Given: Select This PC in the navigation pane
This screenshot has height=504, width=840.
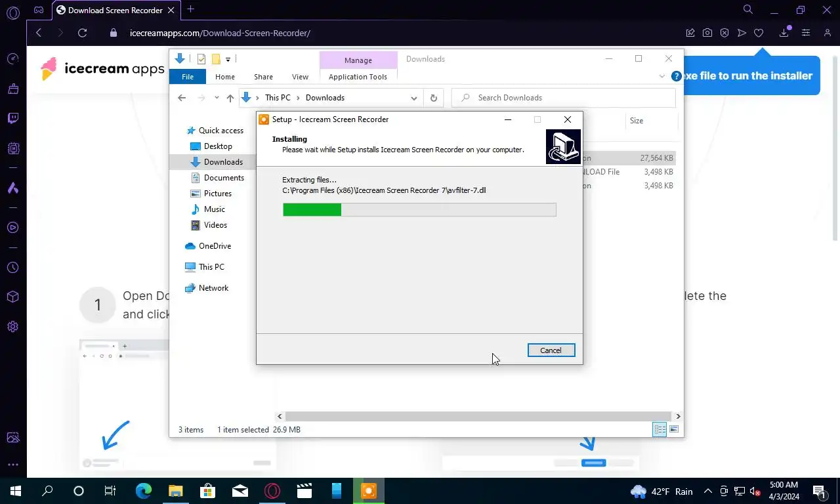Looking at the screenshot, I should pos(205,267).
